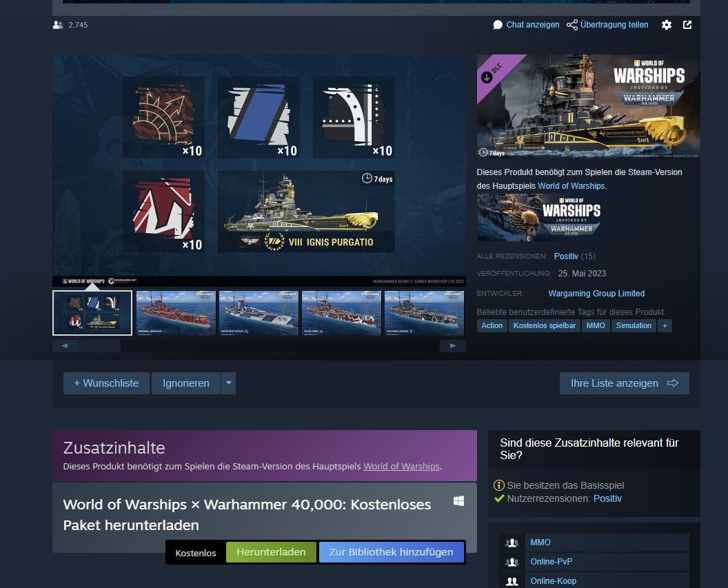Click the release date 25. Mai 2023

[582, 274]
